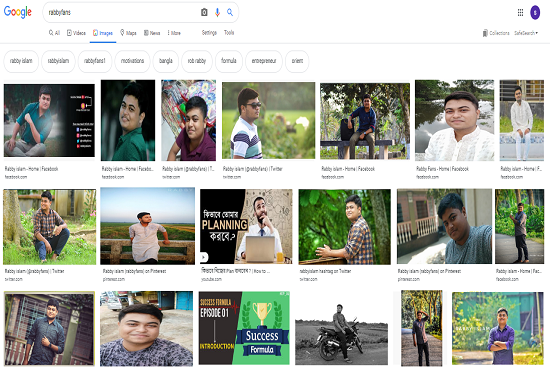
Task: Open the white kurta close-up portrait thumbnail
Action: coord(454,120)
